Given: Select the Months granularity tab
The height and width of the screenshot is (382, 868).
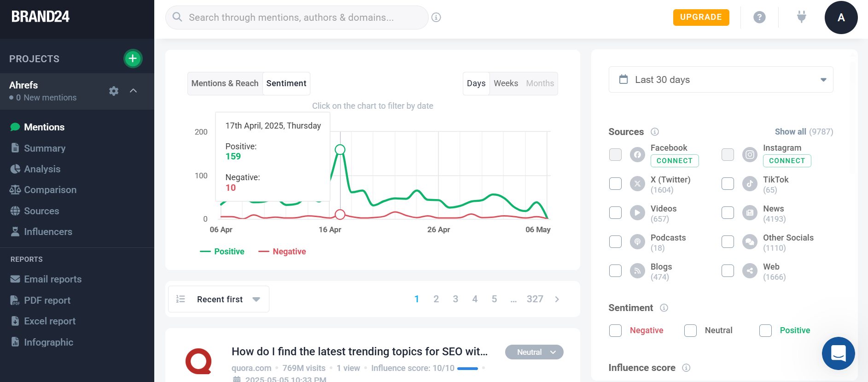Looking at the screenshot, I should (540, 83).
